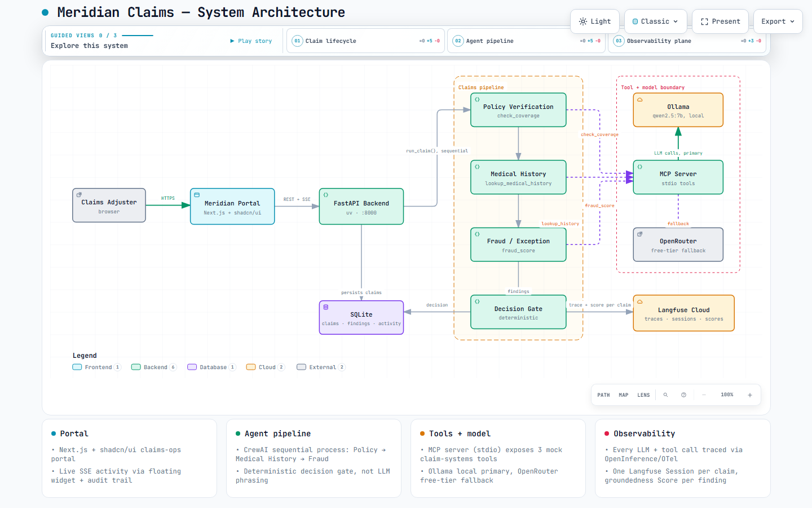812x508 pixels.
Task: Toggle the Database legend filter
Action: [x=211, y=367]
